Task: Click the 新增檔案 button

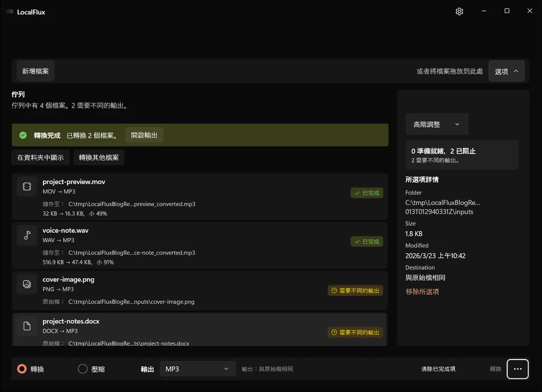Action: tap(36, 71)
